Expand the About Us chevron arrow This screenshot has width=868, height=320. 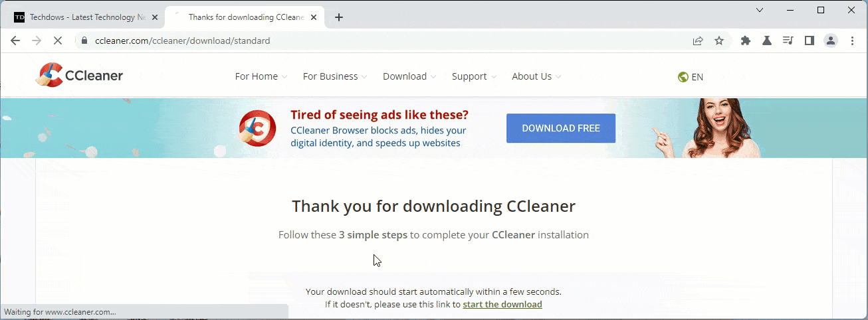click(x=558, y=77)
